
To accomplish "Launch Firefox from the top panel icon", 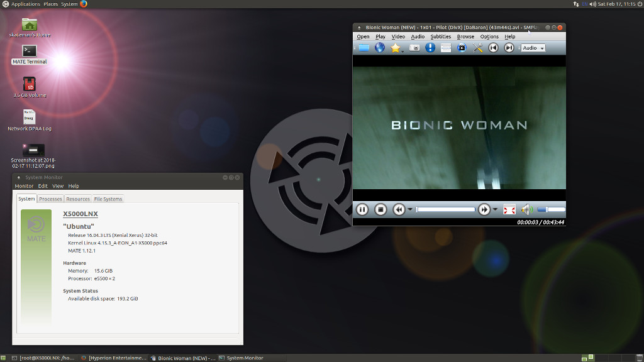I will [84, 4].
